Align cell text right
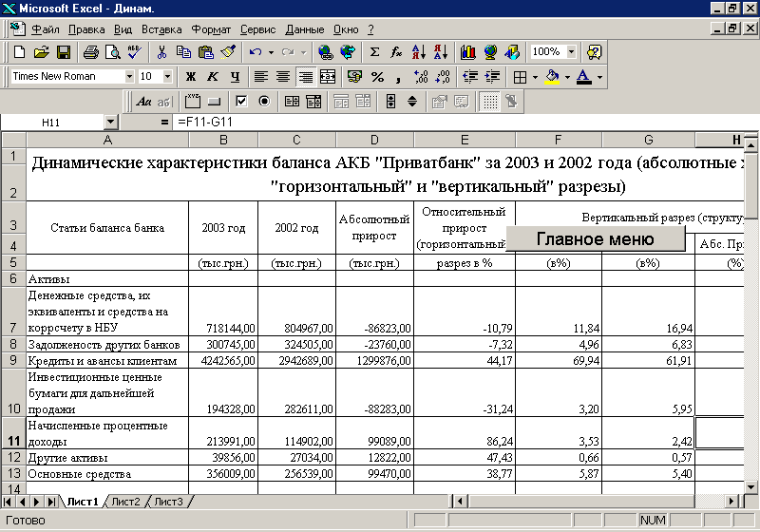 pyautogui.click(x=306, y=77)
